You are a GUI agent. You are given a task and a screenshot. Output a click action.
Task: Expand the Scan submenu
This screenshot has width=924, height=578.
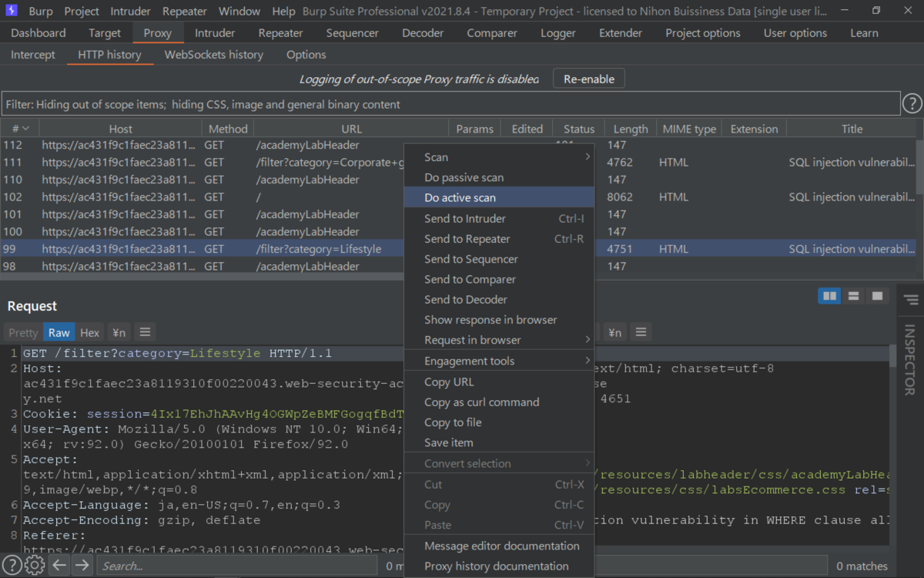[499, 157]
